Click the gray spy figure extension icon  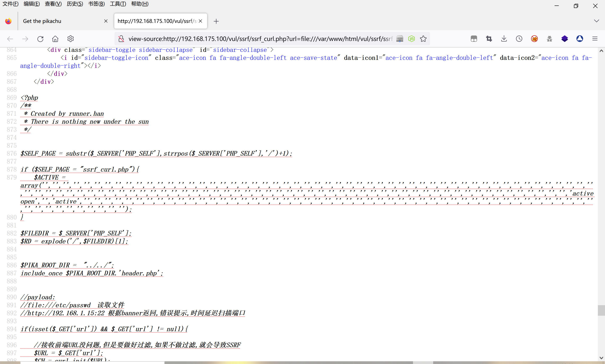[x=549, y=39]
